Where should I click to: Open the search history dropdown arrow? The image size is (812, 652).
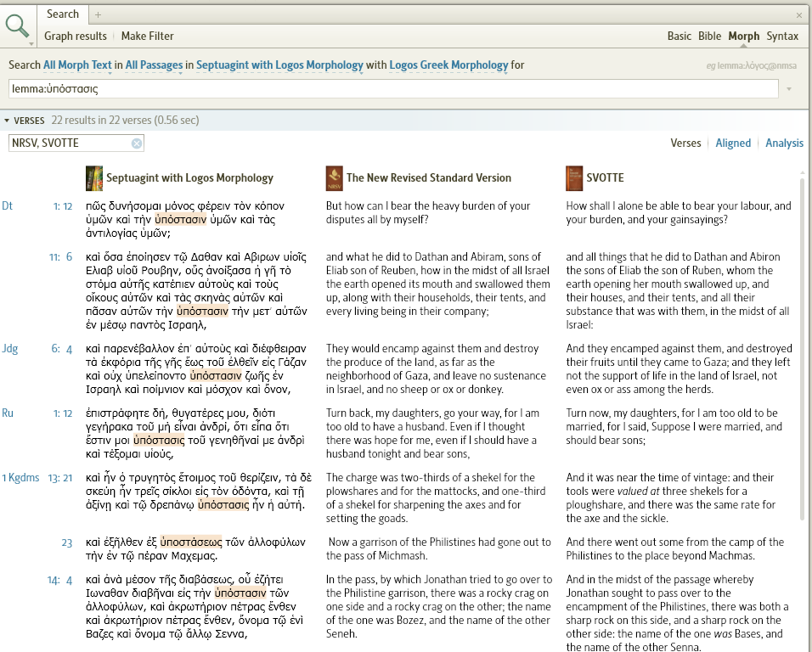tap(789, 89)
